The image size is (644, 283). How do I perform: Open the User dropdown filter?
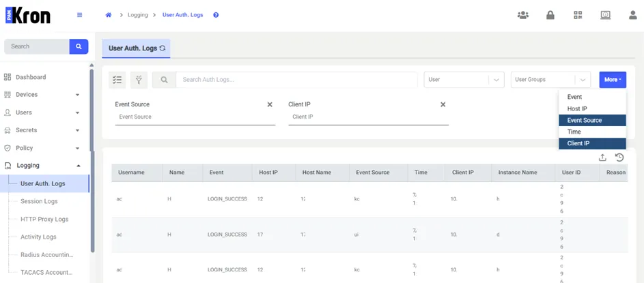click(464, 80)
